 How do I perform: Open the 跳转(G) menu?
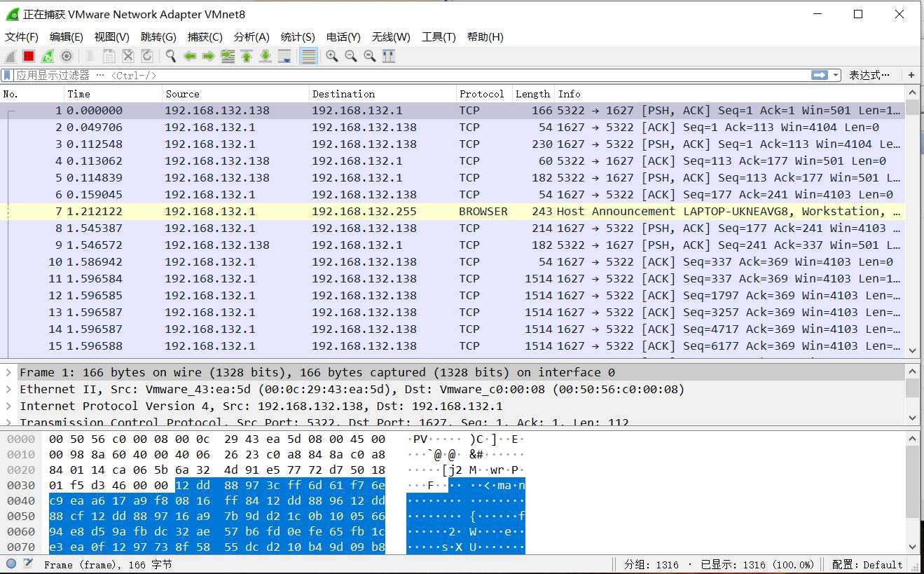(158, 37)
